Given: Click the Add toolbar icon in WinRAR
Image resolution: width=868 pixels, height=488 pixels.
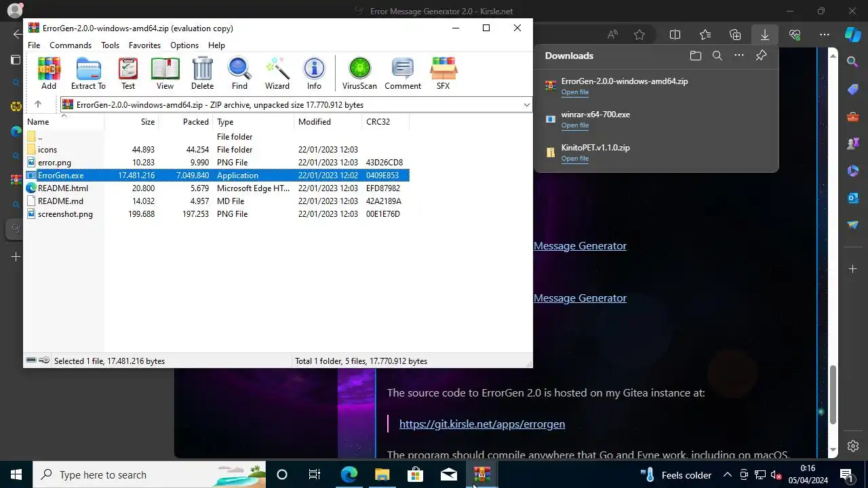Looking at the screenshot, I should click(x=49, y=73).
